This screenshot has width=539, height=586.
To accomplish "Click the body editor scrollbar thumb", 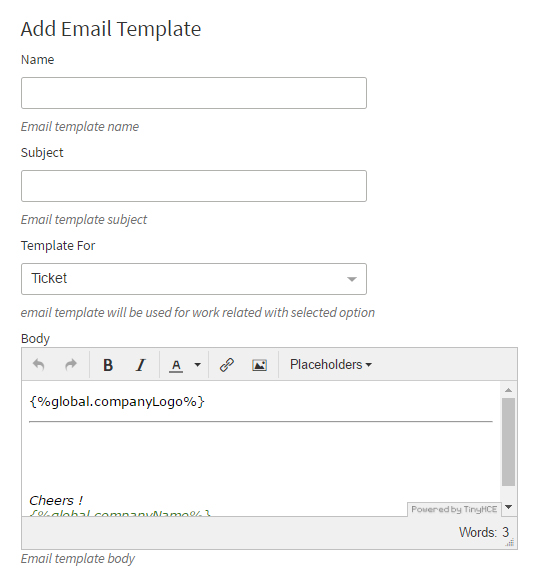I will [508, 442].
